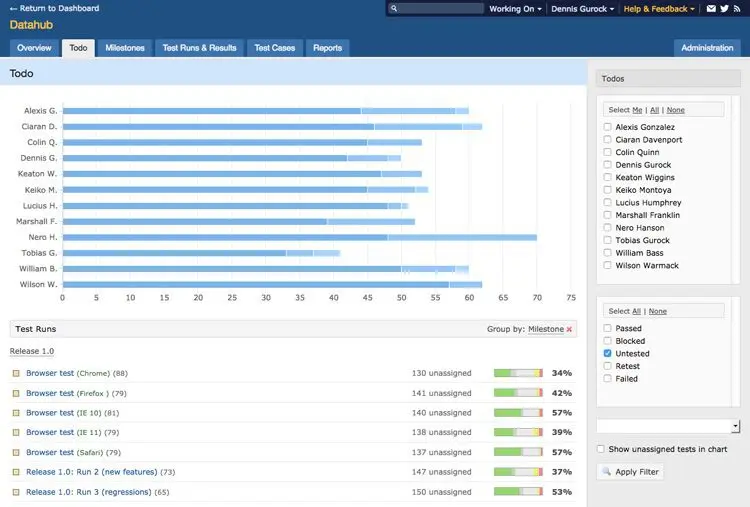Open the Test Runs & Results tab

tap(199, 48)
